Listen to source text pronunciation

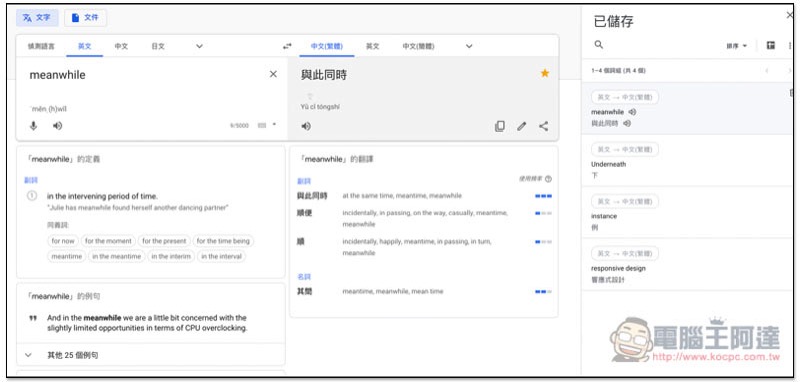pyautogui.click(x=58, y=125)
